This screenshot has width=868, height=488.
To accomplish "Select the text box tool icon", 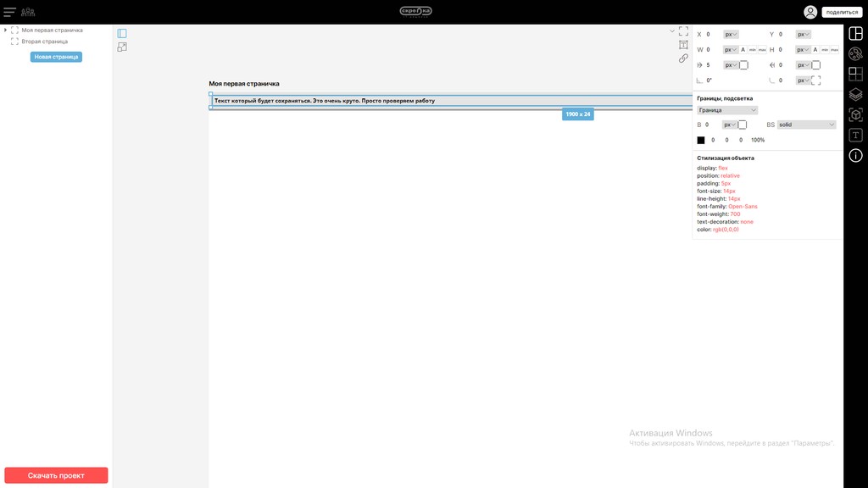I will coord(684,45).
